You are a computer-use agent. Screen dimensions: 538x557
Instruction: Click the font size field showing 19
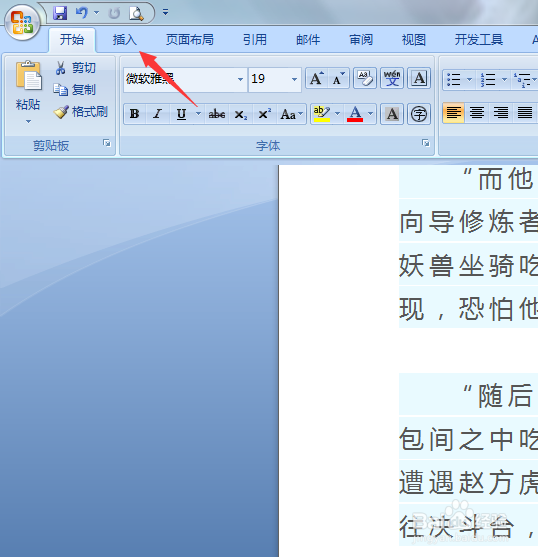coord(269,79)
